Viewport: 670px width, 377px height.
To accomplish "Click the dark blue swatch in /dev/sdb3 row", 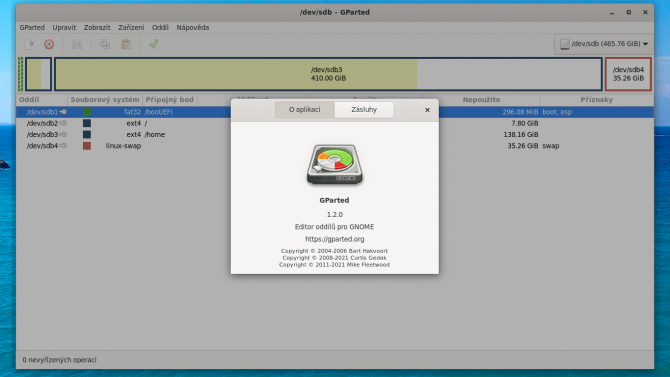I will click(x=87, y=134).
